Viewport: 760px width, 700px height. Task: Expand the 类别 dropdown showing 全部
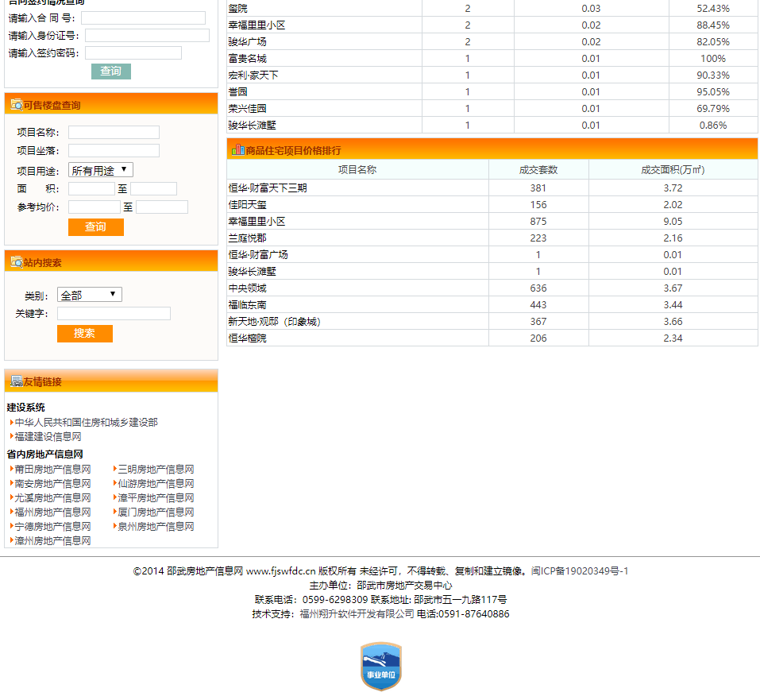[89, 295]
